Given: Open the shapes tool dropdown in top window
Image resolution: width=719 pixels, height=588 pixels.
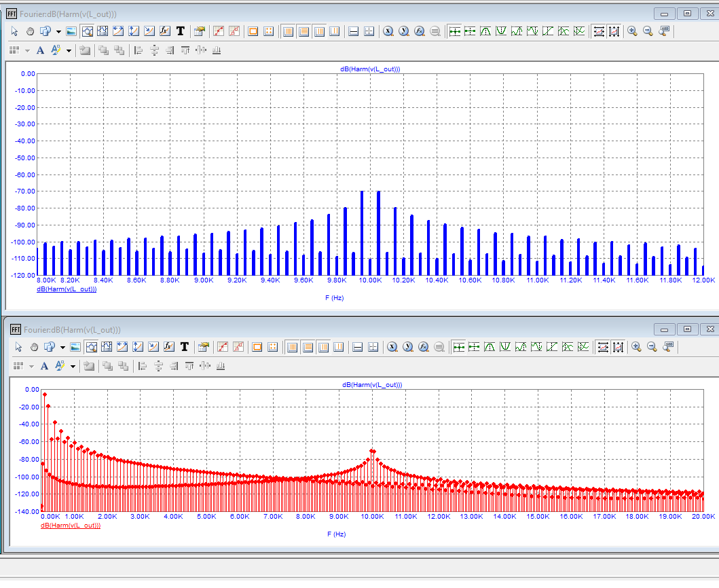Looking at the screenshot, I should point(58,32).
